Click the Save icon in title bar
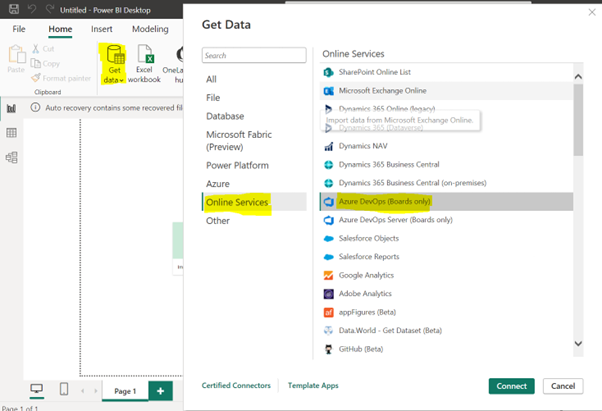This screenshot has height=411, width=602. [14, 9]
